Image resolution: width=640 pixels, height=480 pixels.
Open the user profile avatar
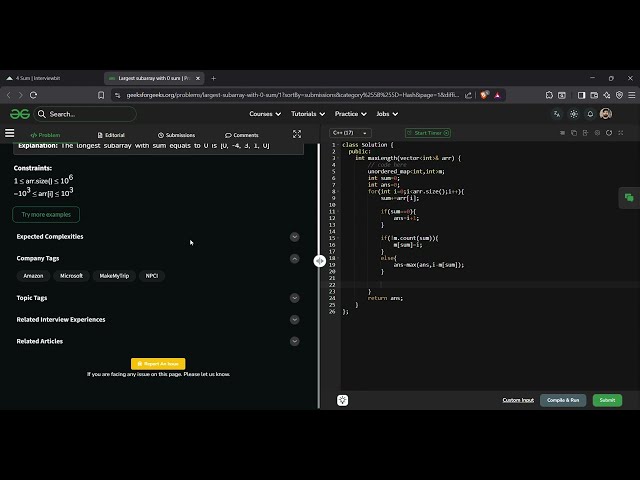[x=606, y=114]
